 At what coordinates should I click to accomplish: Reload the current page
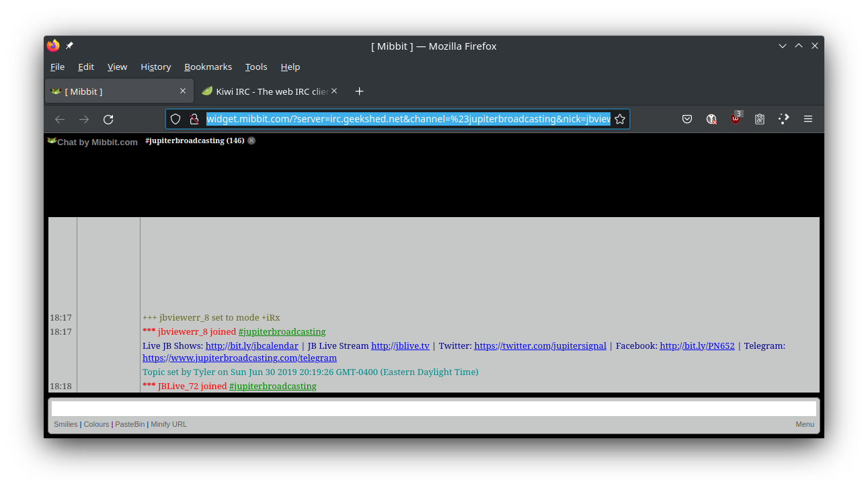[108, 119]
